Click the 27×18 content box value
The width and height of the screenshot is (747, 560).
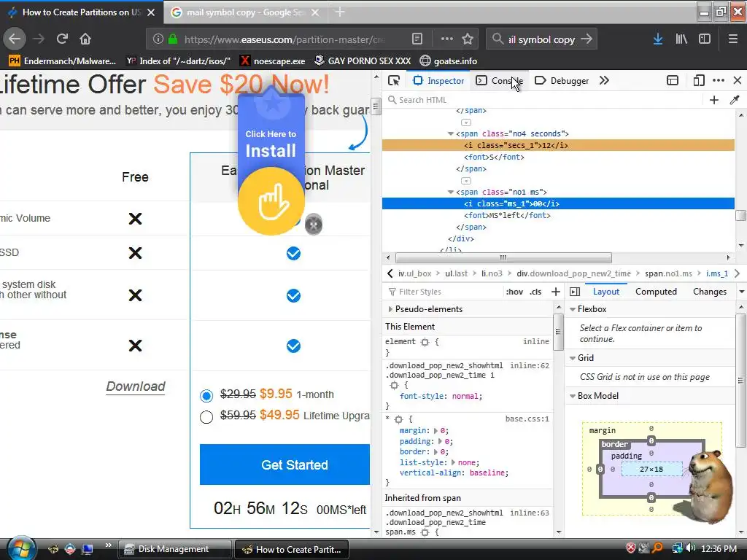click(651, 470)
